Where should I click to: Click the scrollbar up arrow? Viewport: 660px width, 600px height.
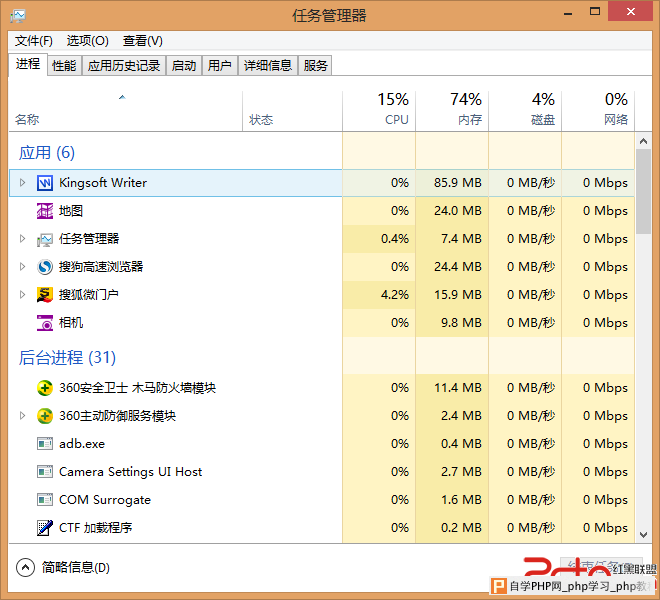(x=643, y=141)
